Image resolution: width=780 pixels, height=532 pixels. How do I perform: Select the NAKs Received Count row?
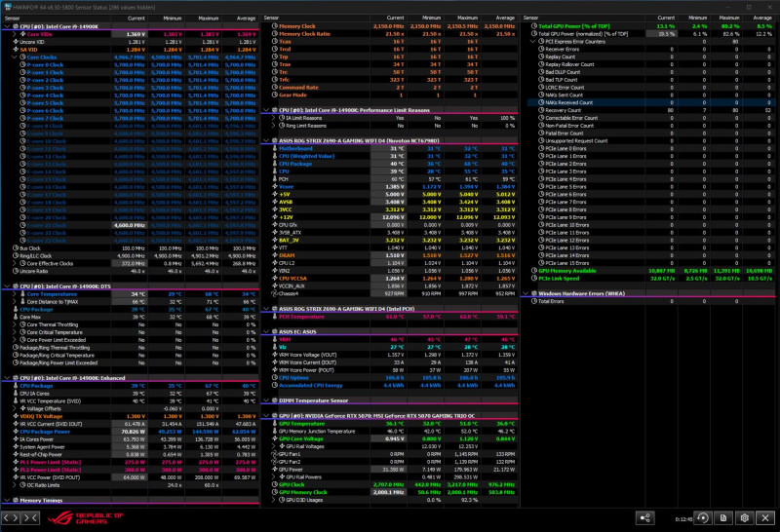point(651,102)
